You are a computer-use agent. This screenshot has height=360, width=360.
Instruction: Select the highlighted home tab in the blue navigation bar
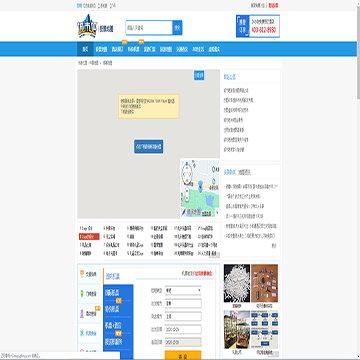(85, 49)
